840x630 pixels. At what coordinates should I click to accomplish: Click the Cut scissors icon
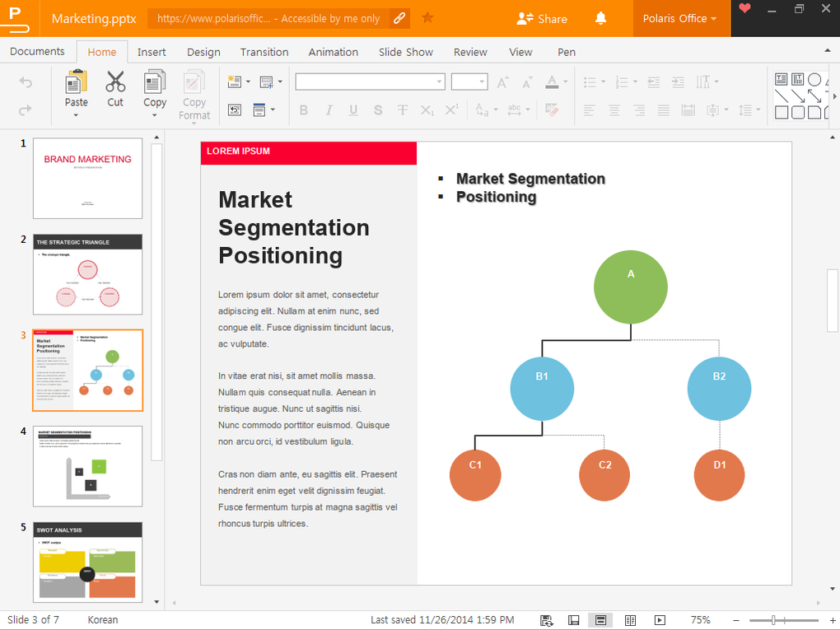[x=115, y=82]
